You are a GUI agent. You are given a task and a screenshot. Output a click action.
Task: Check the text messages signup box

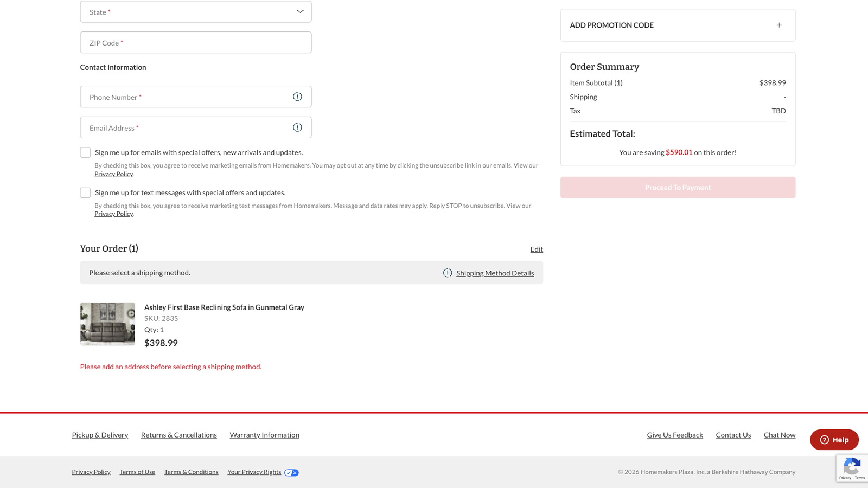pyautogui.click(x=85, y=193)
